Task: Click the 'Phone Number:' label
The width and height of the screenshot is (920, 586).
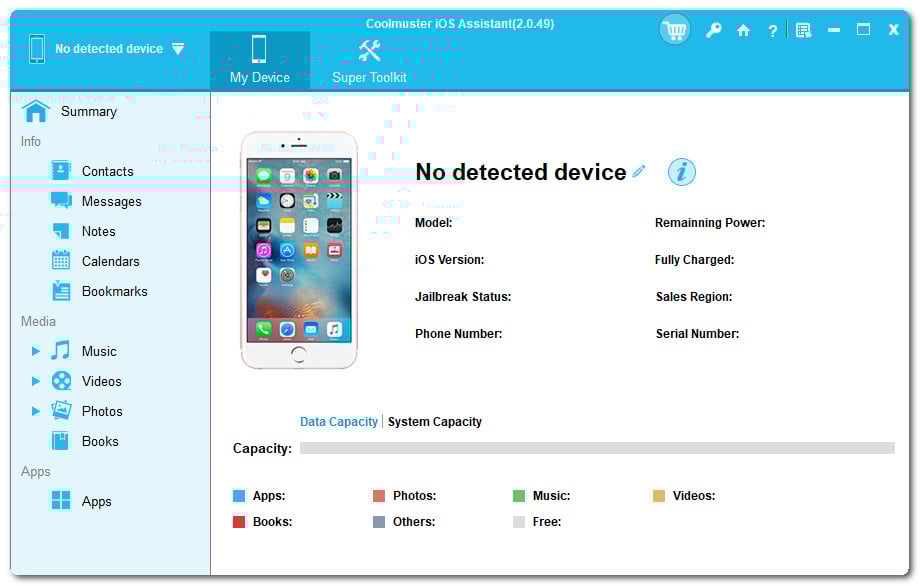Action: [x=459, y=334]
